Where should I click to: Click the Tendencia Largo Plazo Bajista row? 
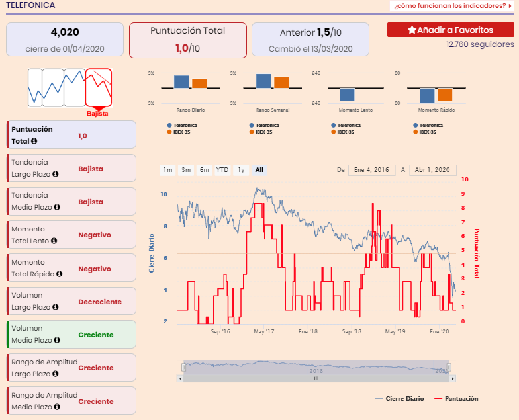click(71, 168)
